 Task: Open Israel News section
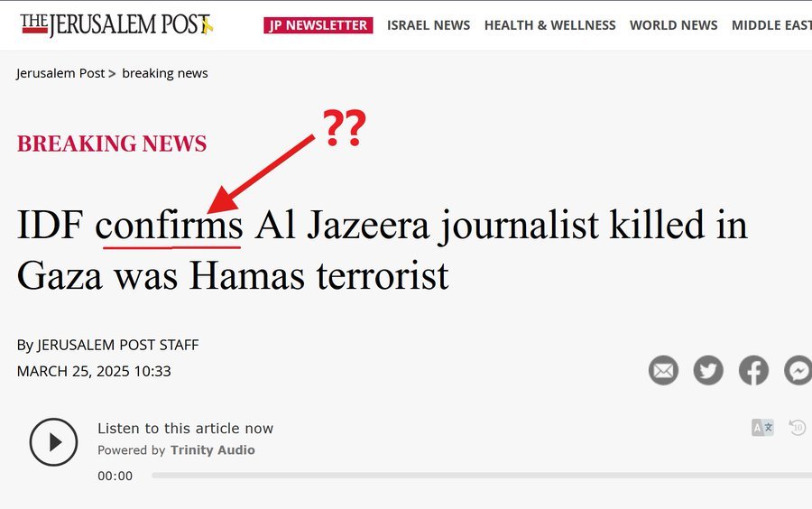click(x=429, y=25)
